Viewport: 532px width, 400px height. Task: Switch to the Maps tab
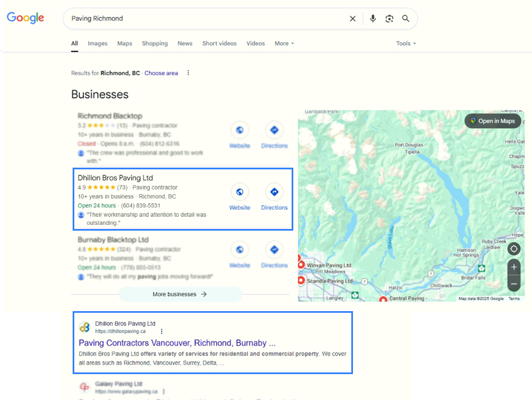pyautogui.click(x=124, y=43)
